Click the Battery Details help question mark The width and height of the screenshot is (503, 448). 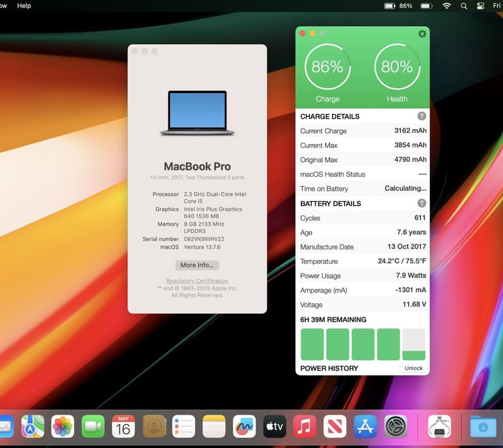tap(422, 203)
